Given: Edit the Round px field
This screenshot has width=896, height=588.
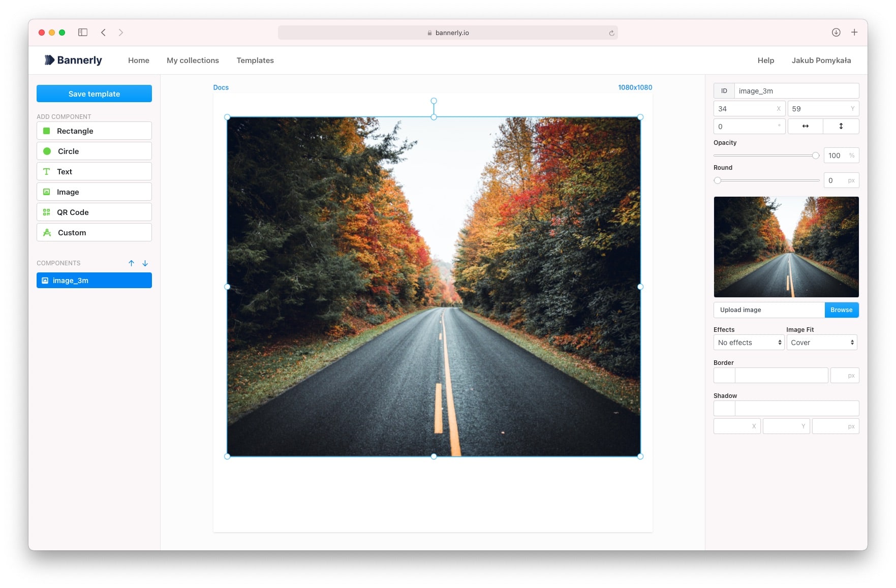Looking at the screenshot, I should [841, 180].
